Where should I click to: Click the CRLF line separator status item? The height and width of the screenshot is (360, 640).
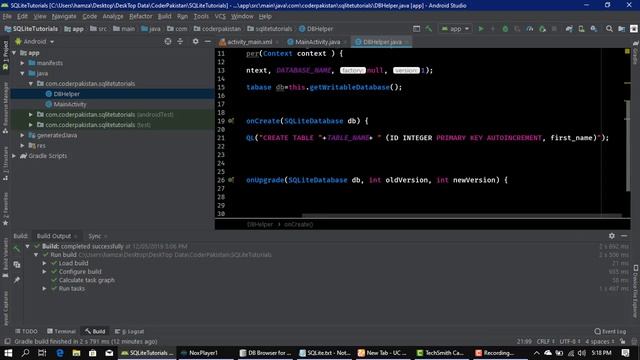545,341
